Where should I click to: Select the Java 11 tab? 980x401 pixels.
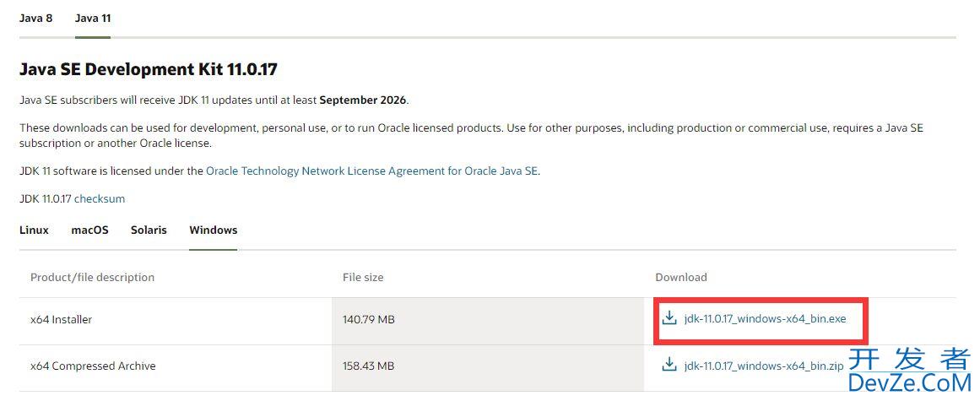93,18
